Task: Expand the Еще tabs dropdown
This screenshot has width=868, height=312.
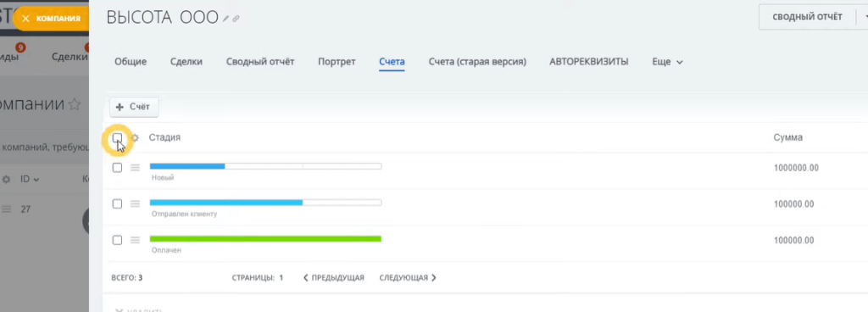Action: [667, 62]
